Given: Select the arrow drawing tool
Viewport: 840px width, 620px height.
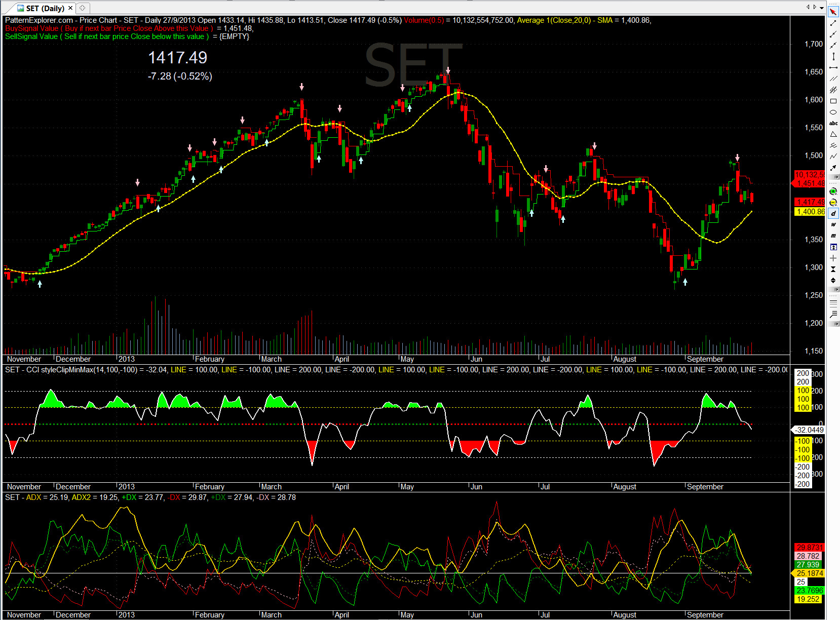Looking at the screenshot, I should [x=833, y=168].
